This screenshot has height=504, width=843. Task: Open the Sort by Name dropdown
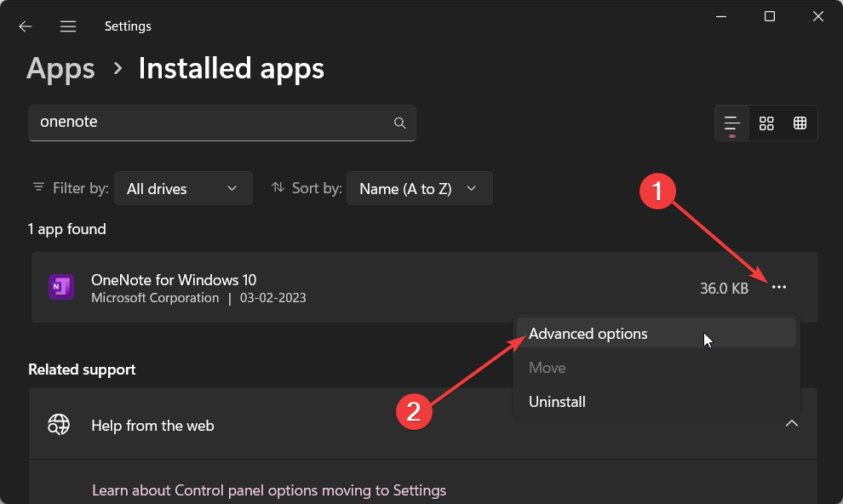pos(419,189)
